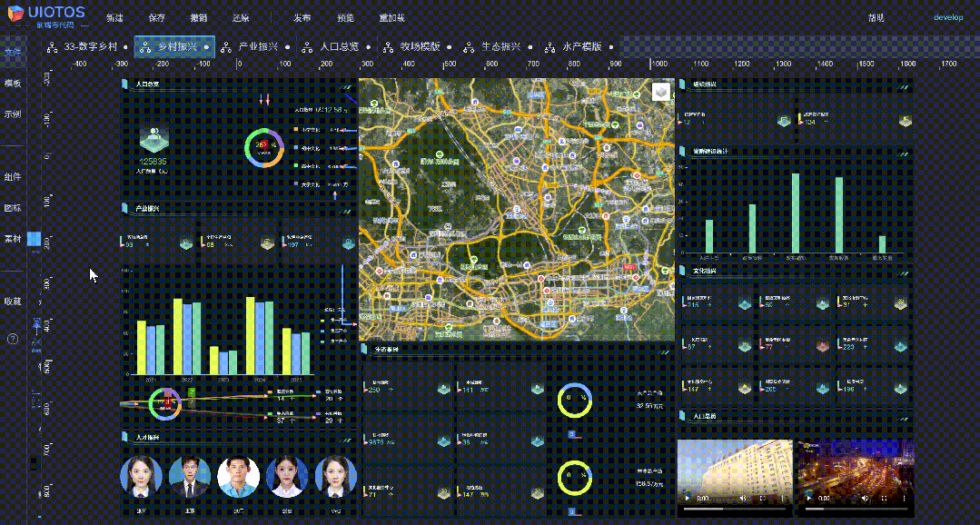Close the 水产模版 tab via its dot
The height and width of the screenshot is (525, 980).
610,47
